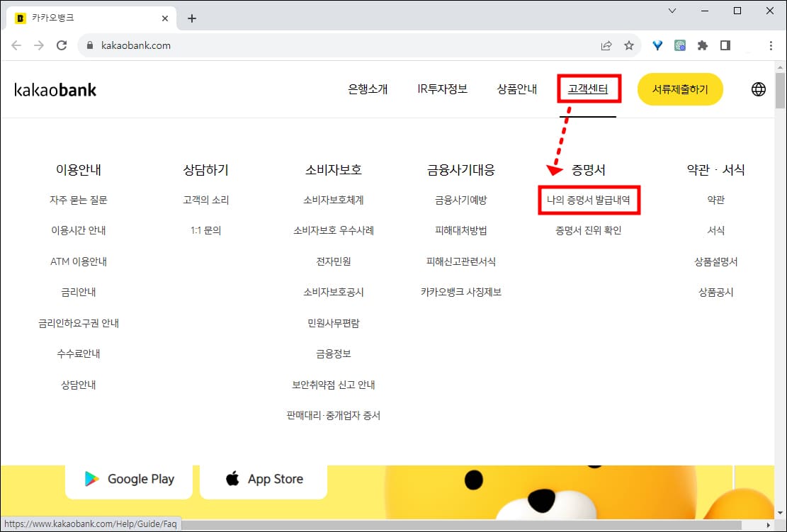Image resolution: width=787 pixels, height=532 pixels.
Task: Click the 1:1 문의 link
Action: 205,230
